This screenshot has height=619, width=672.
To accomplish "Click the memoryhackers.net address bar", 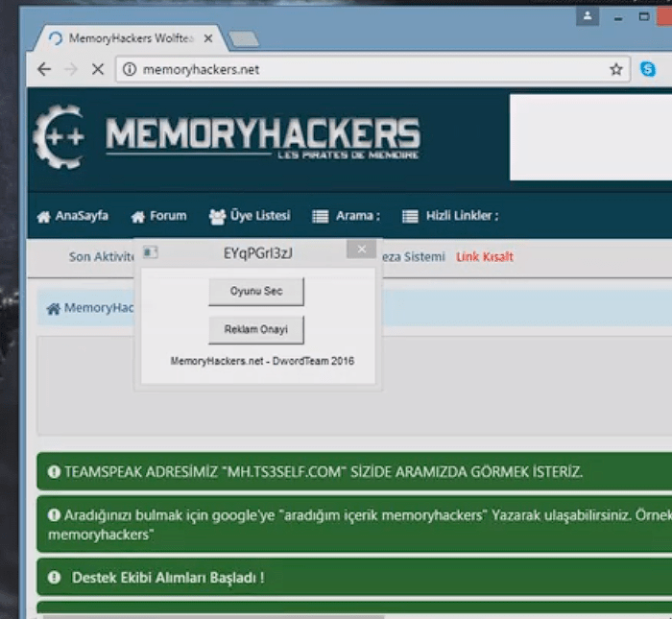I will pos(372,69).
